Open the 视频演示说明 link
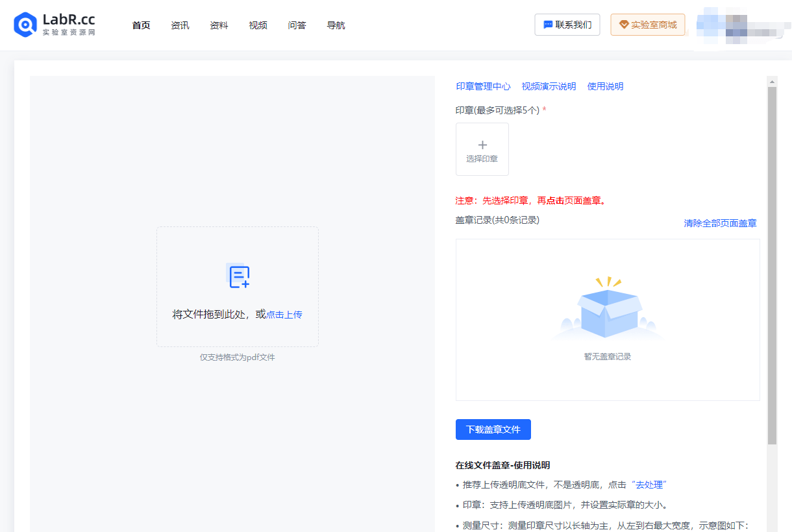 pos(549,86)
